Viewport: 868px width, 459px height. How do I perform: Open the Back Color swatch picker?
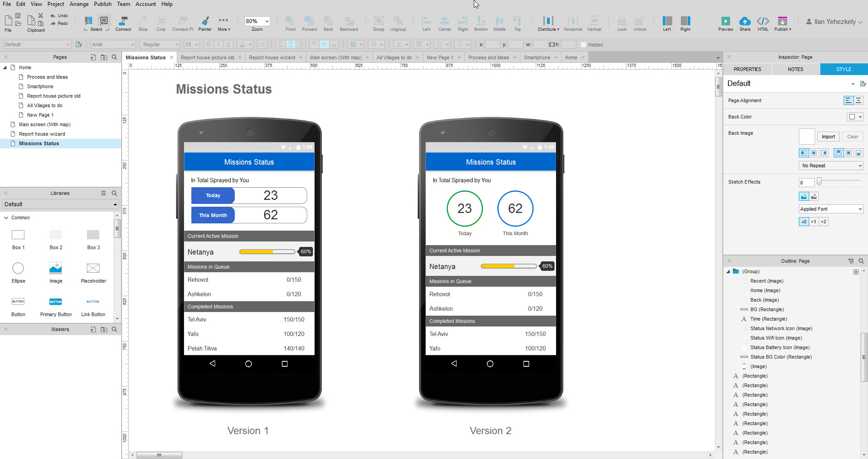[x=854, y=117]
